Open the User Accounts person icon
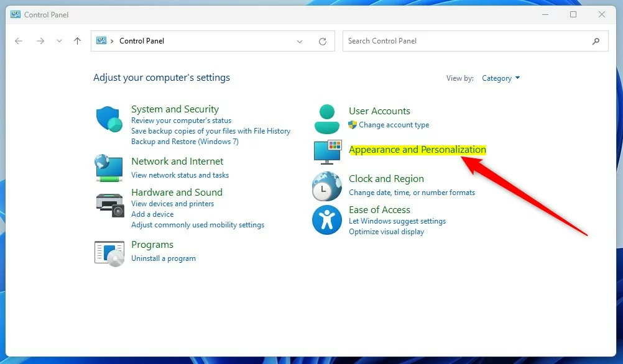This screenshot has width=623, height=364. click(x=327, y=119)
